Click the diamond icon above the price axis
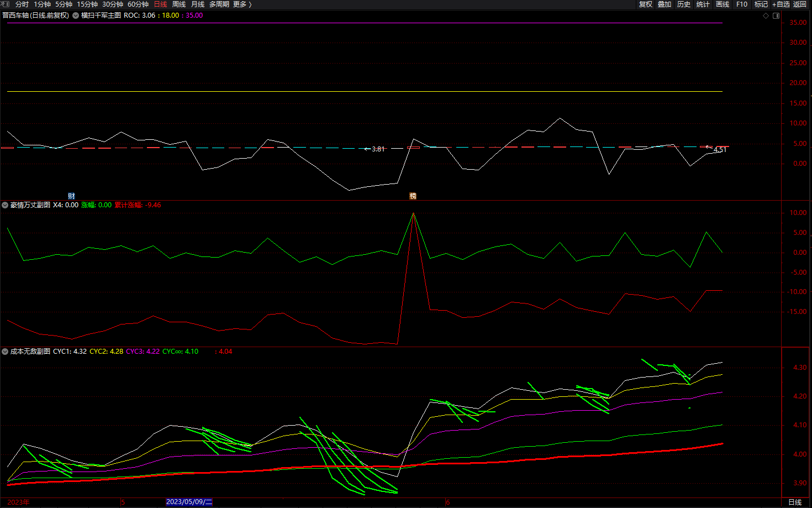The width and height of the screenshot is (812, 508). (x=766, y=15)
